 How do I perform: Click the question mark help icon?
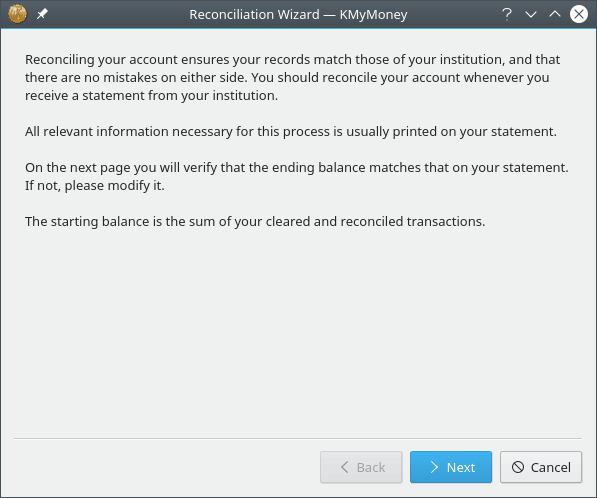[506, 14]
